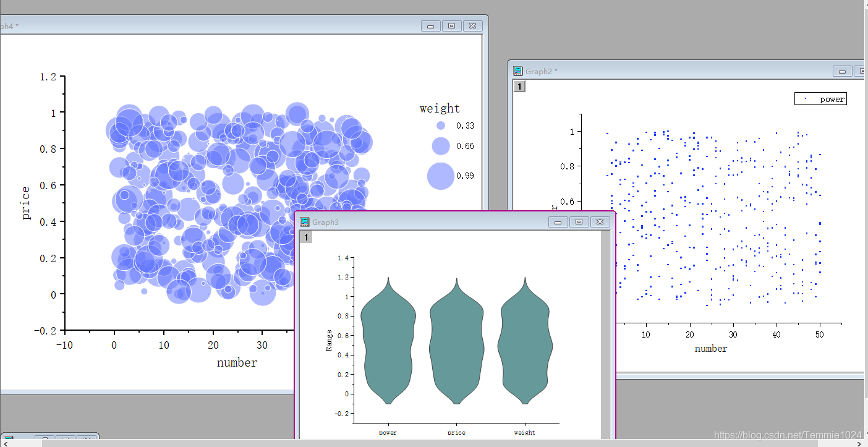This screenshot has width=868, height=447.
Task: Select layer 1 icon in Graph3
Action: point(306,237)
